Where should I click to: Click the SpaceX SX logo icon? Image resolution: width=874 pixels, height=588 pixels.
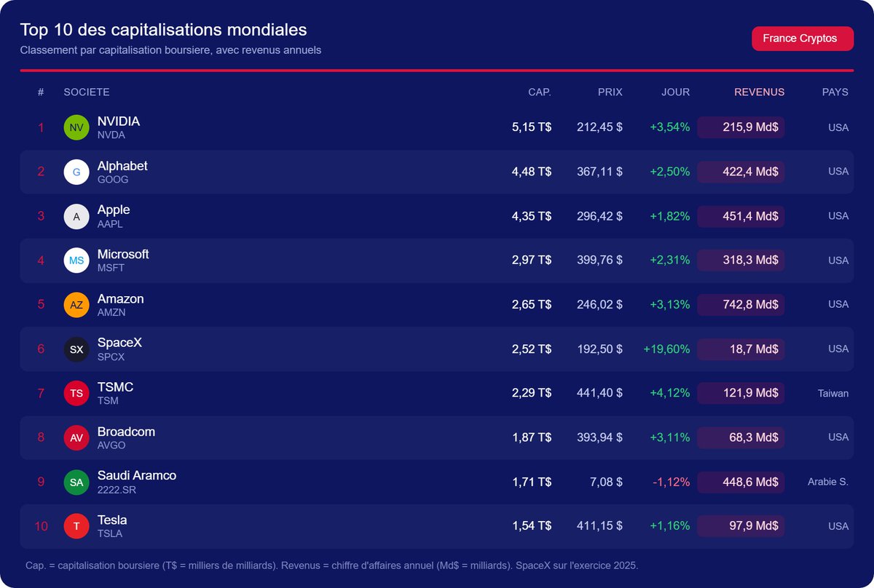(76, 349)
